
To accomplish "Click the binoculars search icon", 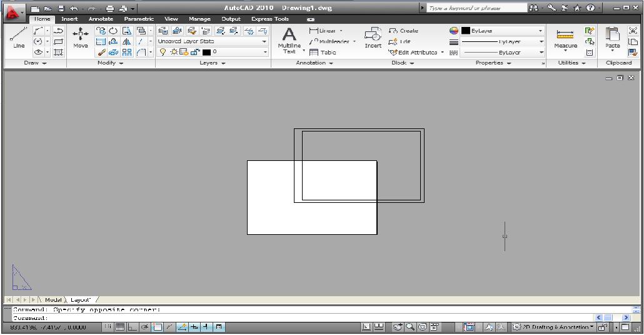I will tap(533, 8).
